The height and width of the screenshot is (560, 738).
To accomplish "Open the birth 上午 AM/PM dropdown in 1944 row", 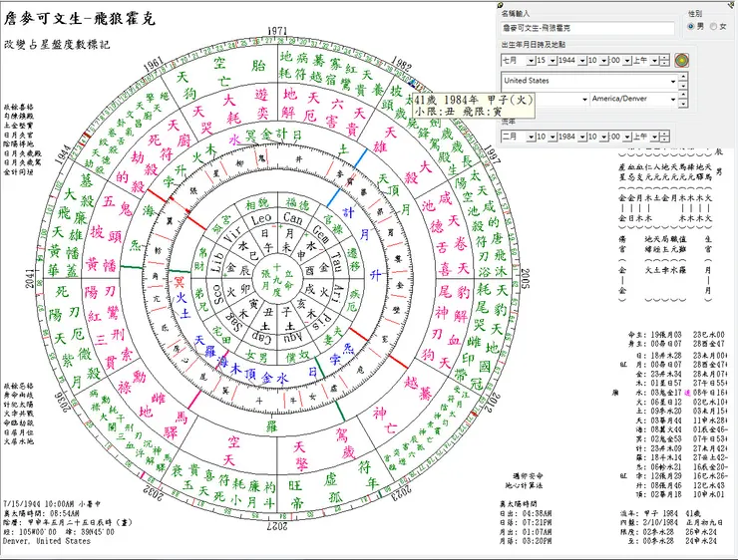I will click(x=654, y=61).
